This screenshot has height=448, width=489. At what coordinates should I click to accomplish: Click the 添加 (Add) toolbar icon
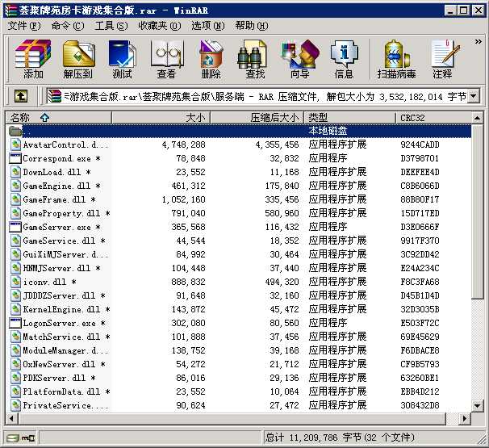coord(33,59)
